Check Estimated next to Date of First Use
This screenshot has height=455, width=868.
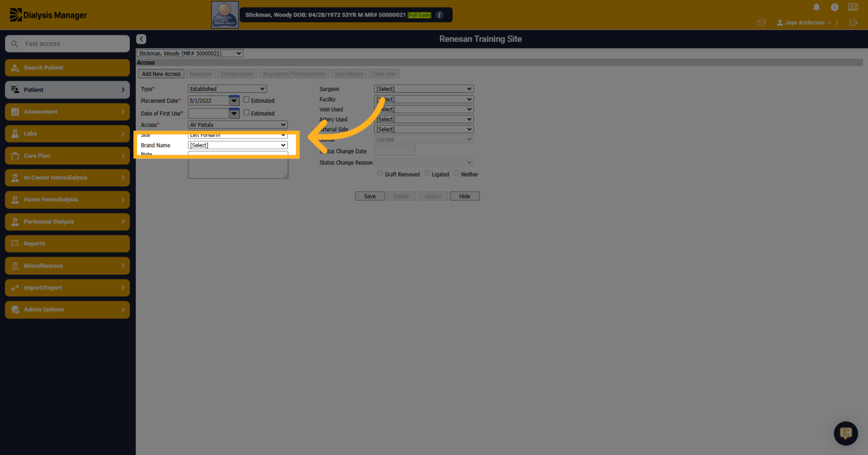pos(246,112)
